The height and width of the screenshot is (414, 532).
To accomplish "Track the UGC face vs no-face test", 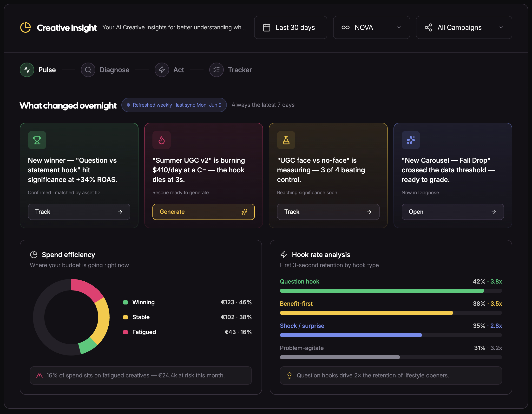I will click(x=328, y=212).
